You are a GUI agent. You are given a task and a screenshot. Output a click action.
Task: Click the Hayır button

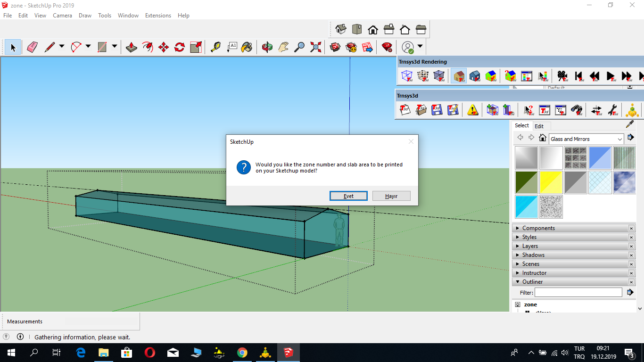click(x=391, y=196)
